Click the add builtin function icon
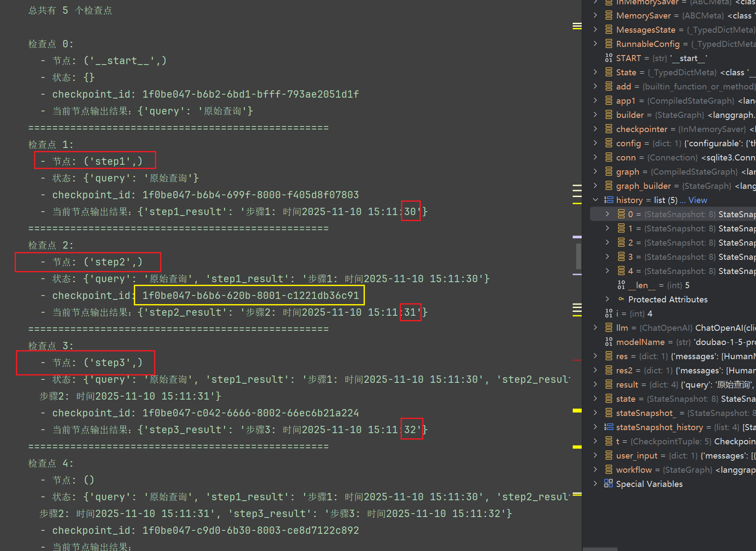Image resolution: width=756 pixels, height=551 pixels. 608,86
